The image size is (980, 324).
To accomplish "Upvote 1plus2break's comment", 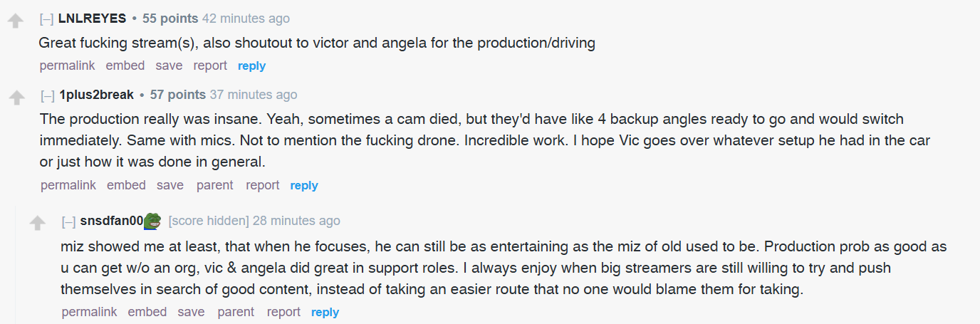I will tap(16, 98).
